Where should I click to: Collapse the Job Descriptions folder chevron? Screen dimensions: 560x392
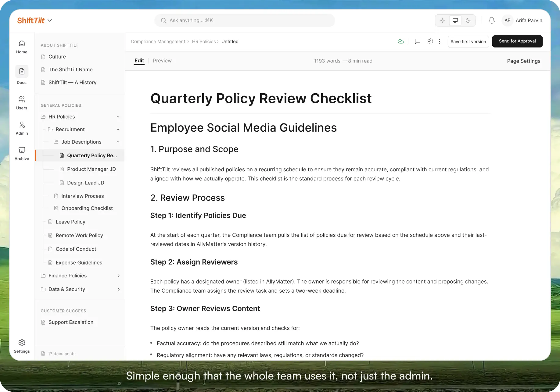[118, 142]
